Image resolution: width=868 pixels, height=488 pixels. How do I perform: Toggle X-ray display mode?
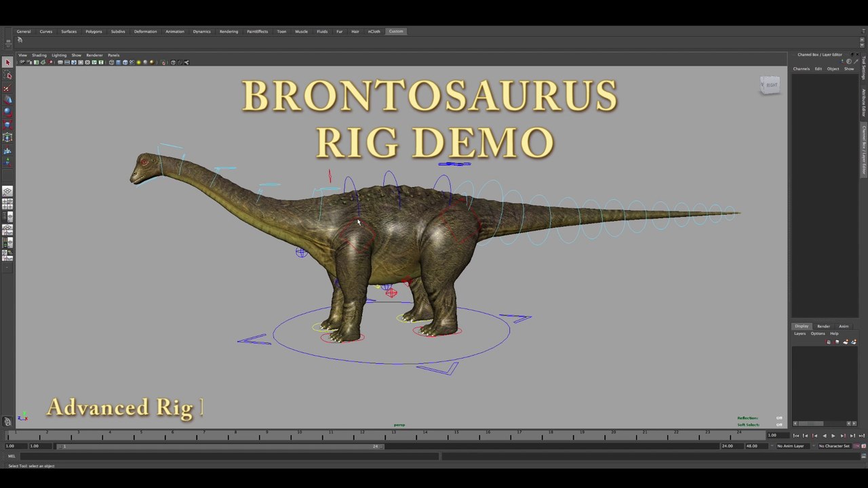pyautogui.click(x=173, y=62)
